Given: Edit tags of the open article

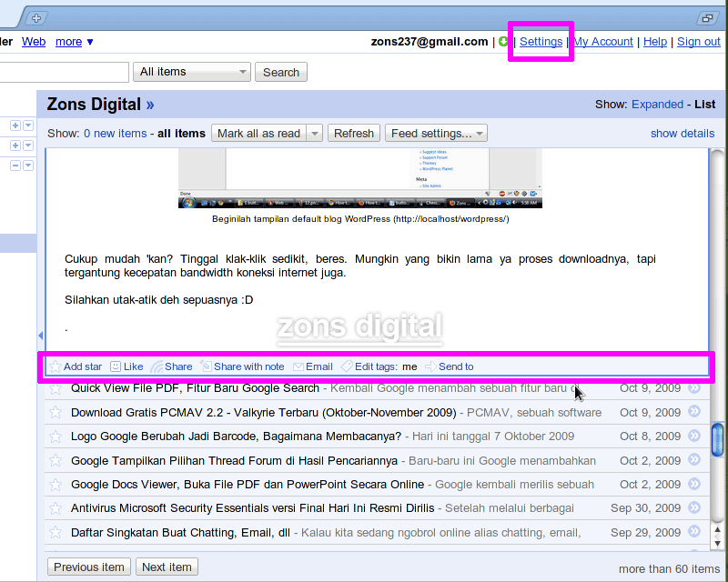Looking at the screenshot, I should (370, 366).
